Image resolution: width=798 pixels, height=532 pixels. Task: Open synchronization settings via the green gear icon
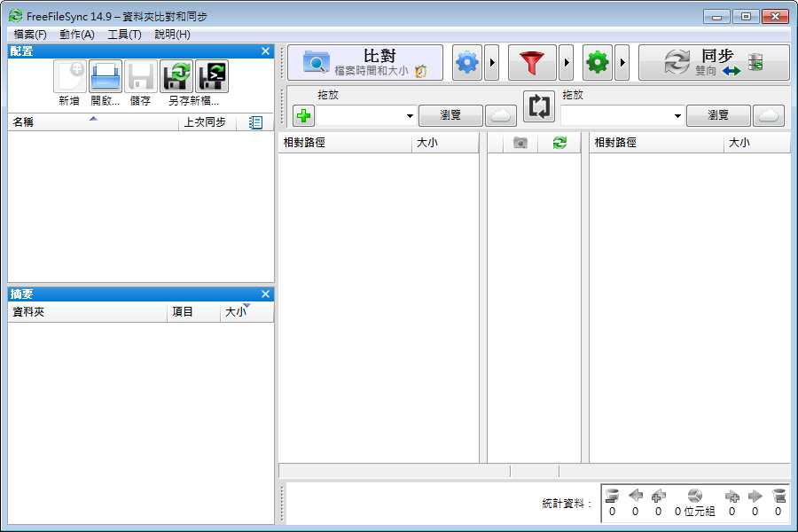coord(598,62)
